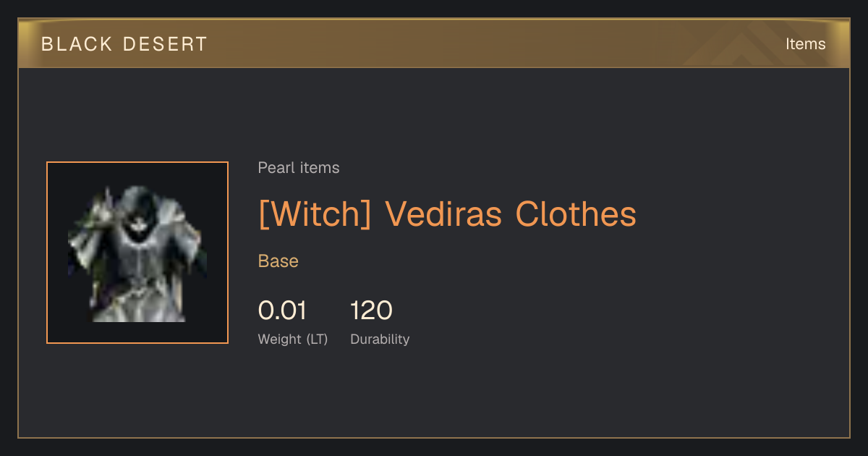Click the word DESERT in header
Screen dimensions: 868x456
coord(166,44)
